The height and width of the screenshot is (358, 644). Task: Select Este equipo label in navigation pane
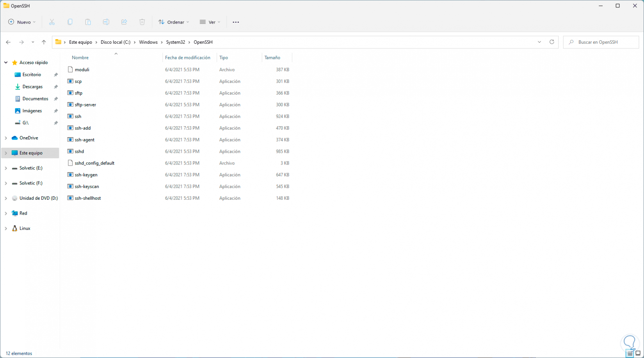31,153
